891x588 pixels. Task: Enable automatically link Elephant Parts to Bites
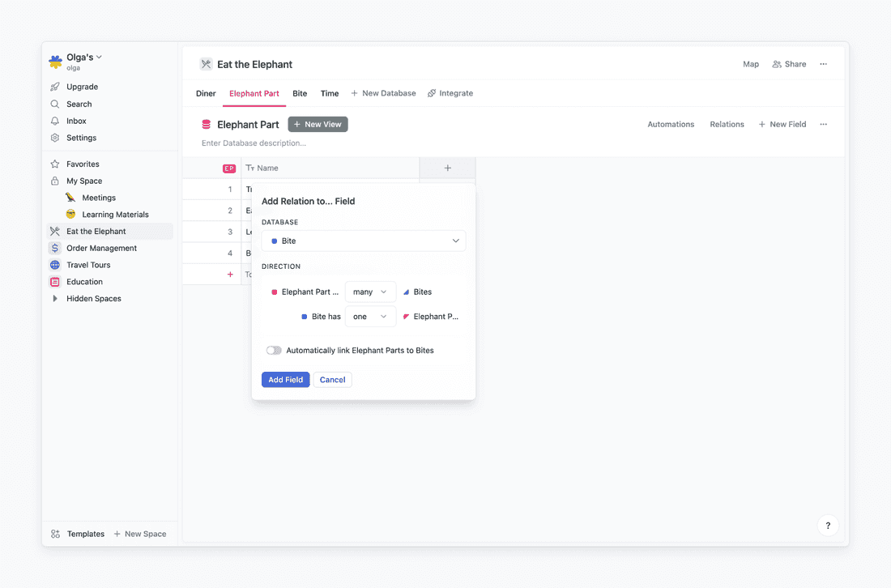pos(274,350)
